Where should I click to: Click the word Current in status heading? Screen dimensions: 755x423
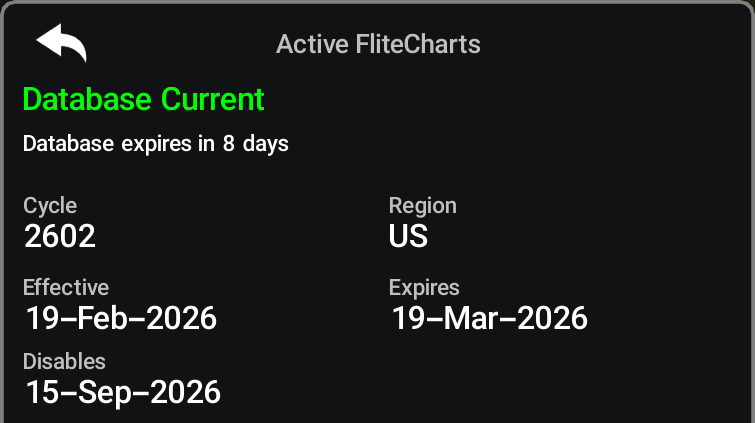pyautogui.click(x=212, y=100)
